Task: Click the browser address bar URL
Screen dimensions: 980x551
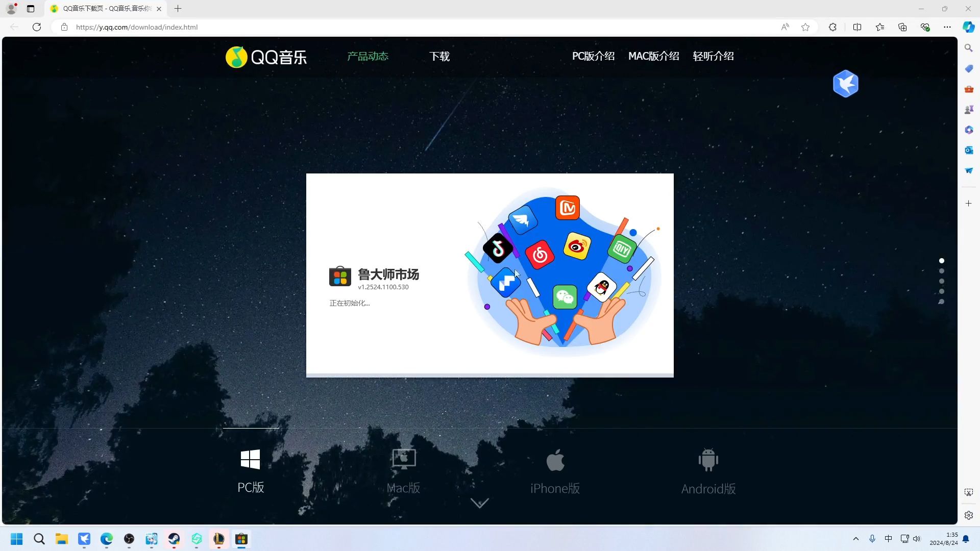Action: 137,27
